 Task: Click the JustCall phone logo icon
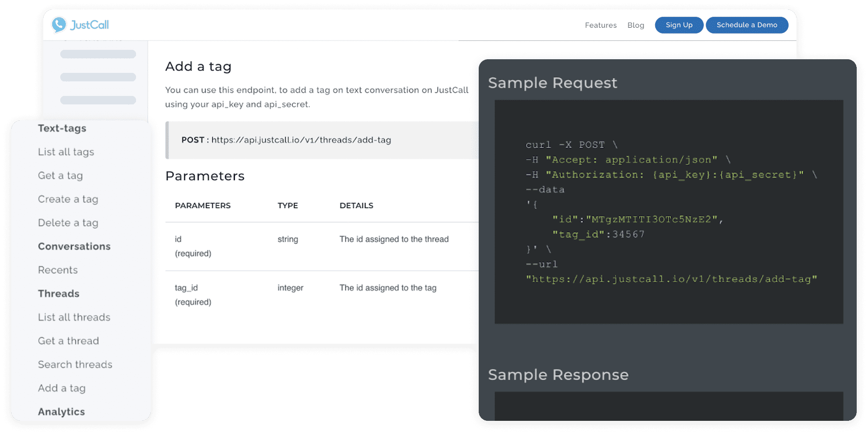(59, 24)
